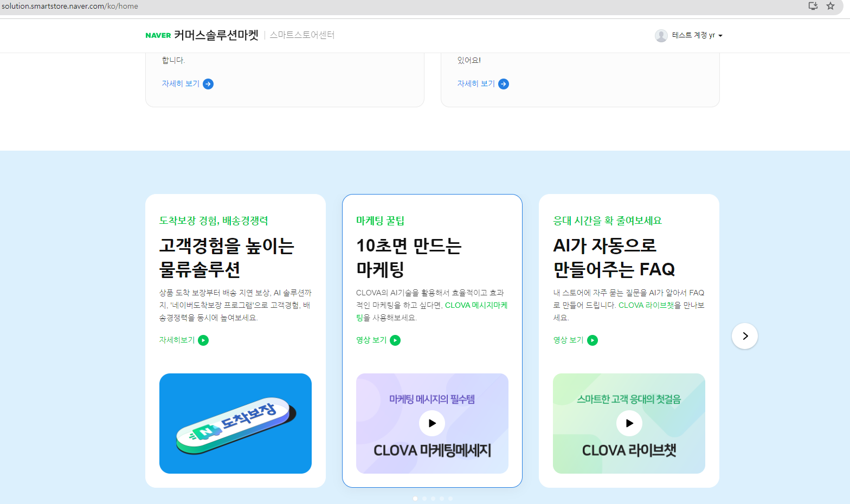The height and width of the screenshot is (504, 850).
Task: Go to 스마트스토어센터 link
Action: tap(302, 35)
